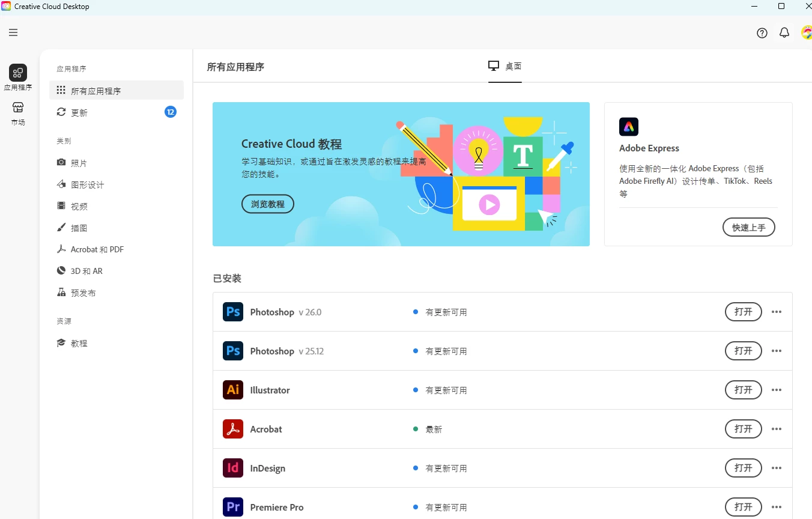
Task: Click 打开 for Illustrator
Action: (x=744, y=390)
